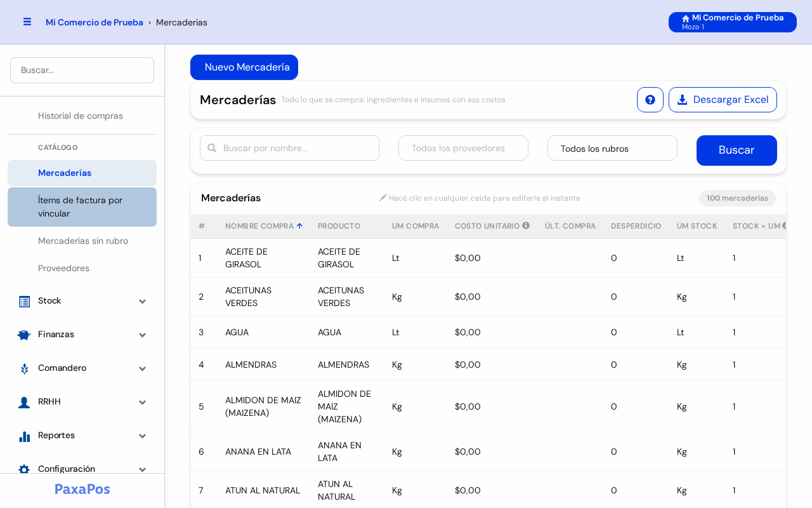Viewport: 812px width, 508px height.
Task: Click the Nuevo Mercadería button
Action: click(x=244, y=67)
